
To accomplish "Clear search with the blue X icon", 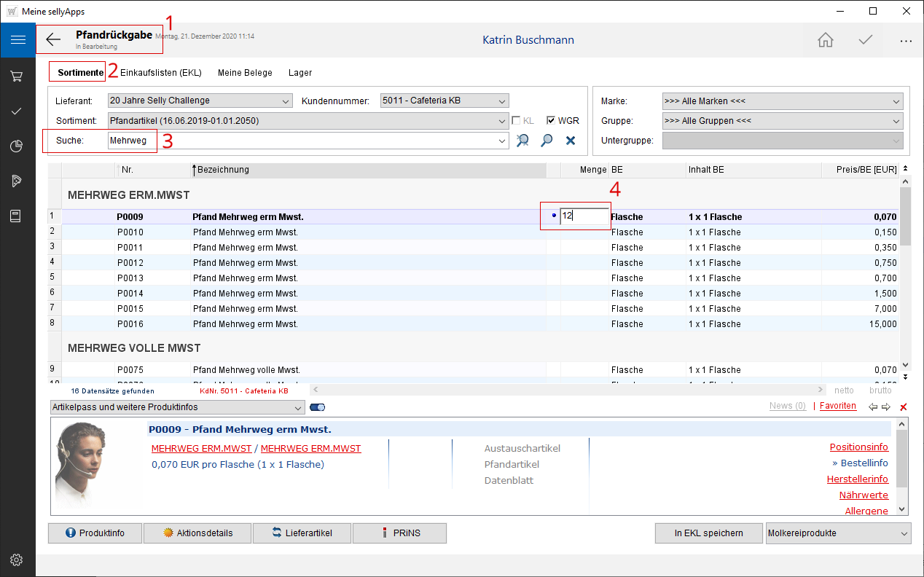I will pyautogui.click(x=571, y=141).
